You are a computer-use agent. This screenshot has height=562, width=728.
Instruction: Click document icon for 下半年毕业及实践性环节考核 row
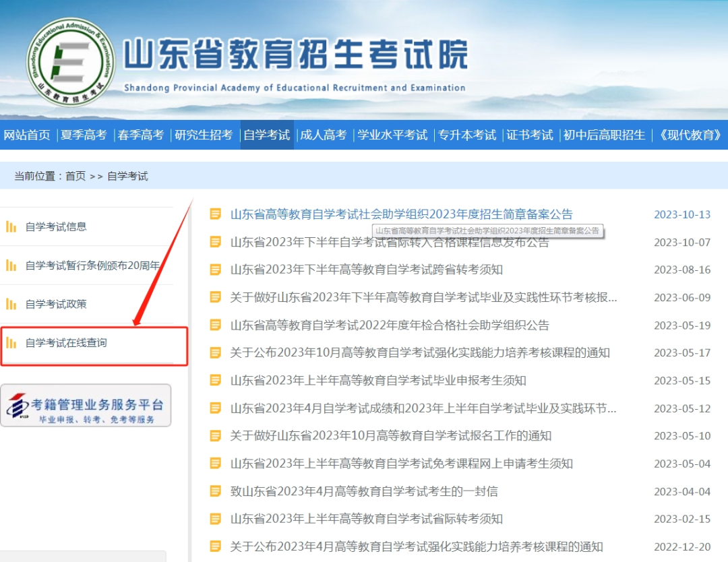point(216,297)
